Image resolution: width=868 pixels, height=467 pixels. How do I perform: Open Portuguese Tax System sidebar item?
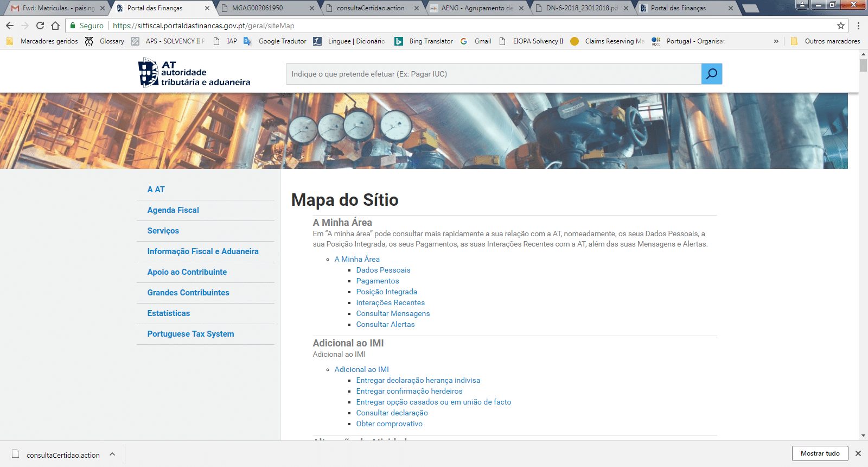(190, 334)
